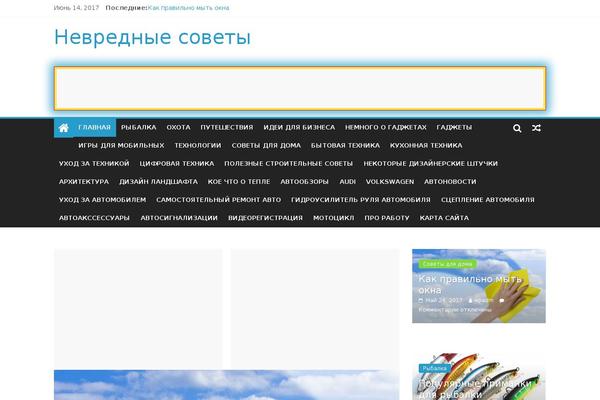The image size is (600, 400).
Task: Click the Рыбалка tag on lures post
Action: click(434, 368)
